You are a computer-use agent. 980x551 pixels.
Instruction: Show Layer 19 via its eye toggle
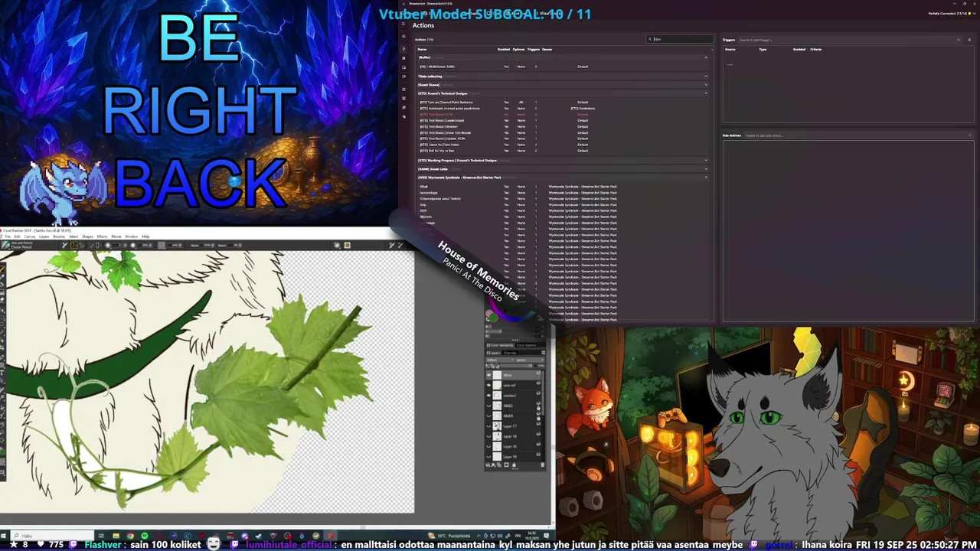[488, 457]
